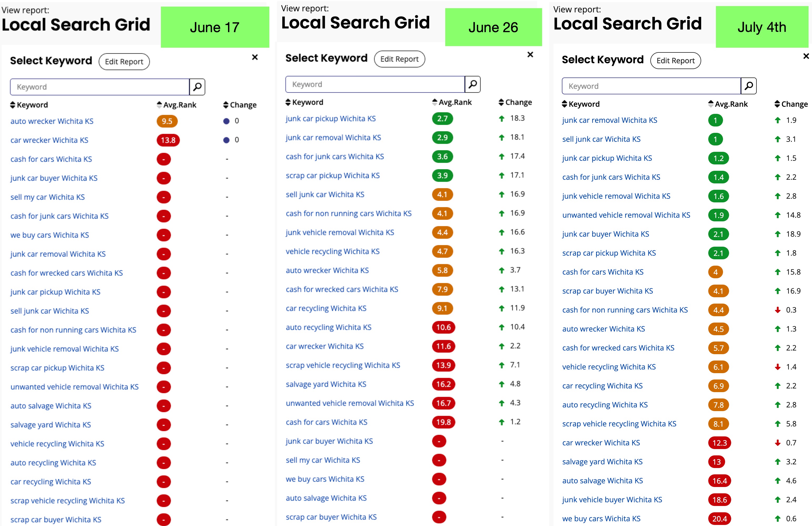812x526 pixels.
Task: Open 'sell my car Wichita KS' in June 17 list
Action: (x=47, y=197)
